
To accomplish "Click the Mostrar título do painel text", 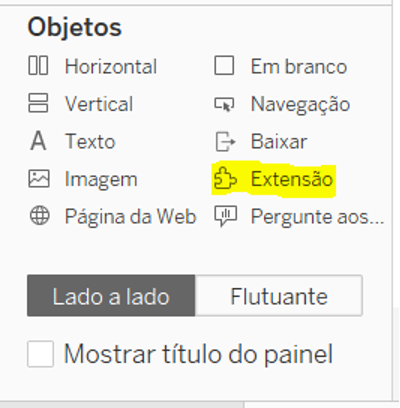I will tap(198, 354).
